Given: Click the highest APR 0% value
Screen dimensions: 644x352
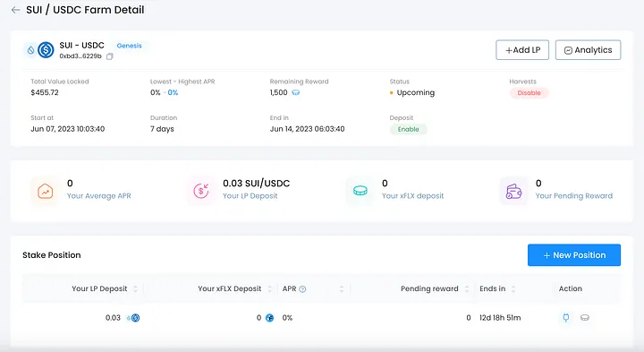Looking at the screenshot, I should [173, 92].
